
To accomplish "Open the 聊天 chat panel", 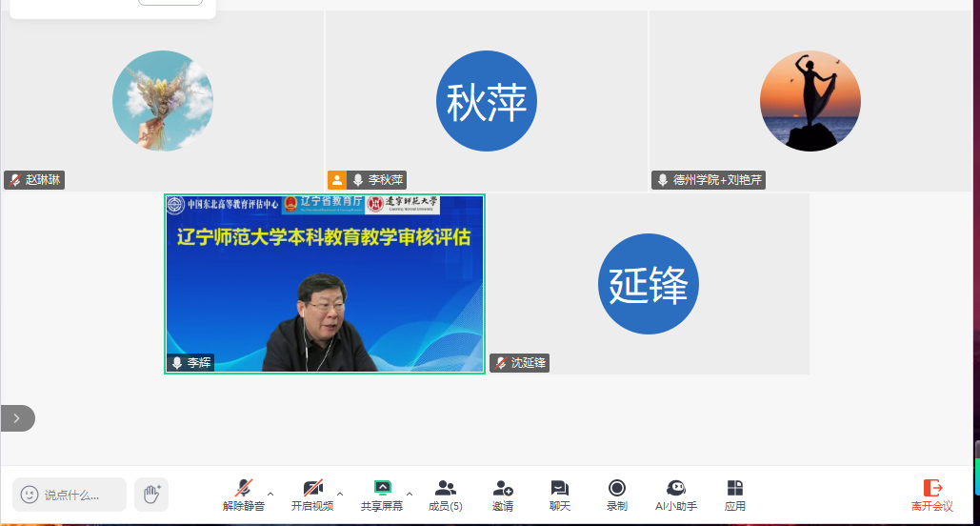I will 560,495.
